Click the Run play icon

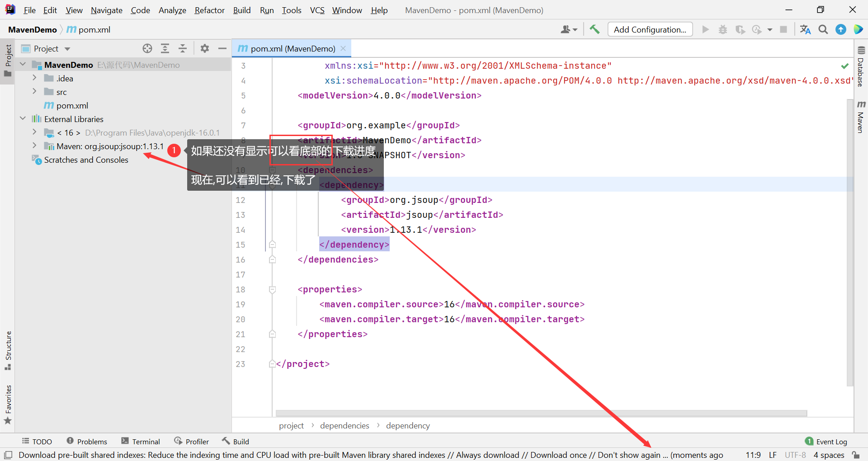[x=705, y=29]
